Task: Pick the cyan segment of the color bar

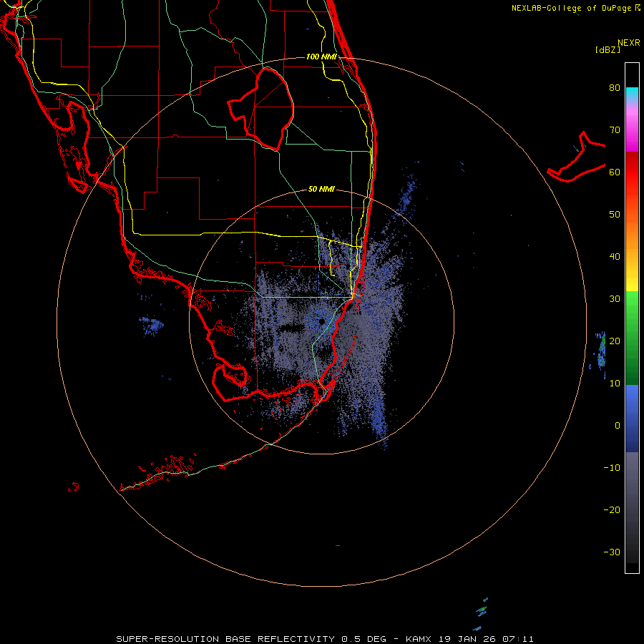Action: 632,91
